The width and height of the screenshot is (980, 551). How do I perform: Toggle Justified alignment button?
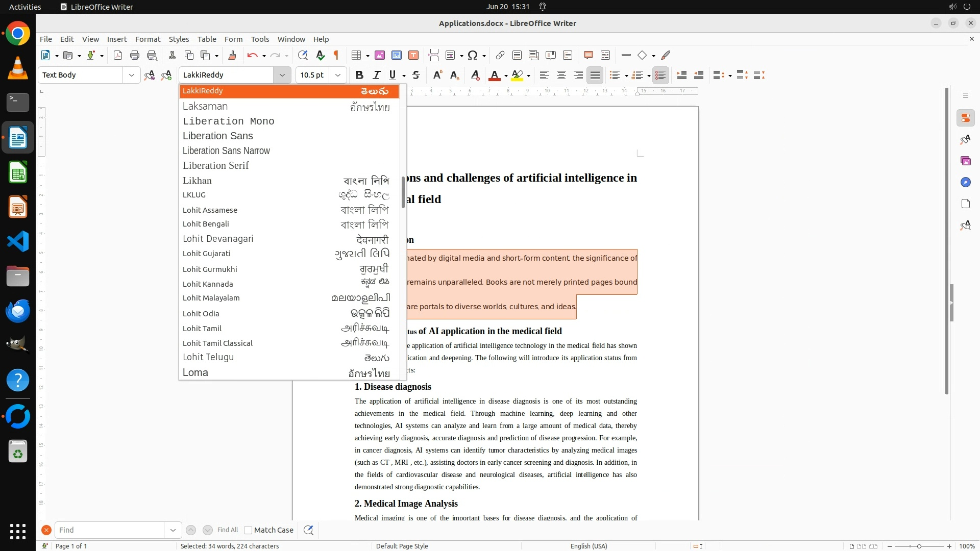click(595, 76)
